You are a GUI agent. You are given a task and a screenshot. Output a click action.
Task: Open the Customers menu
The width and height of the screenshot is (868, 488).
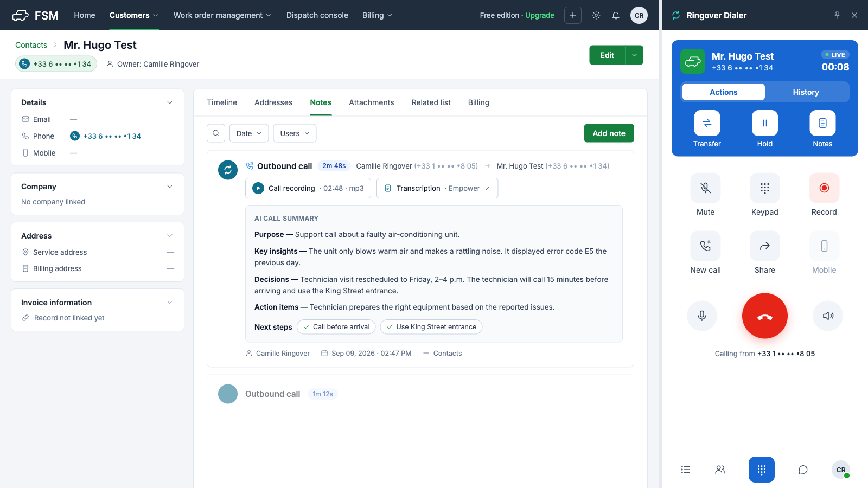134,15
